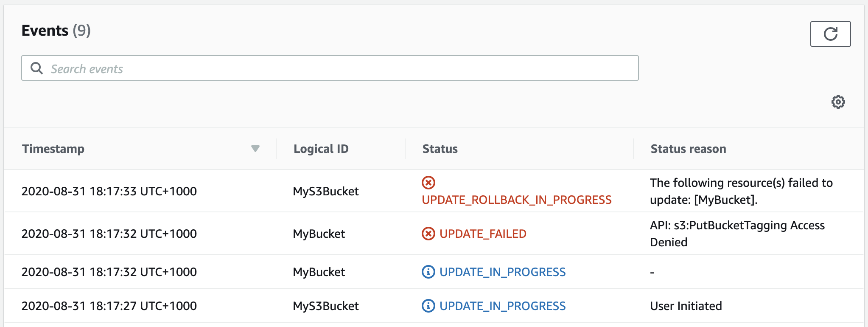Click timestamp 18:17:32 in MyBucket UPDATE_IN_PROGRESS row
The image size is (868, 327).
pyautogui.click(x=109, y=272)
